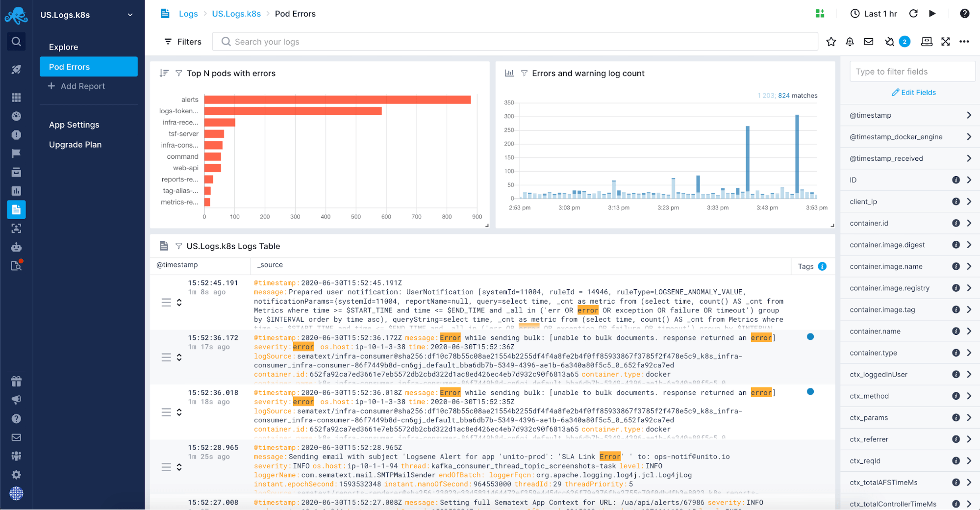Start live tail with the play icon

[x=932, y=13]
